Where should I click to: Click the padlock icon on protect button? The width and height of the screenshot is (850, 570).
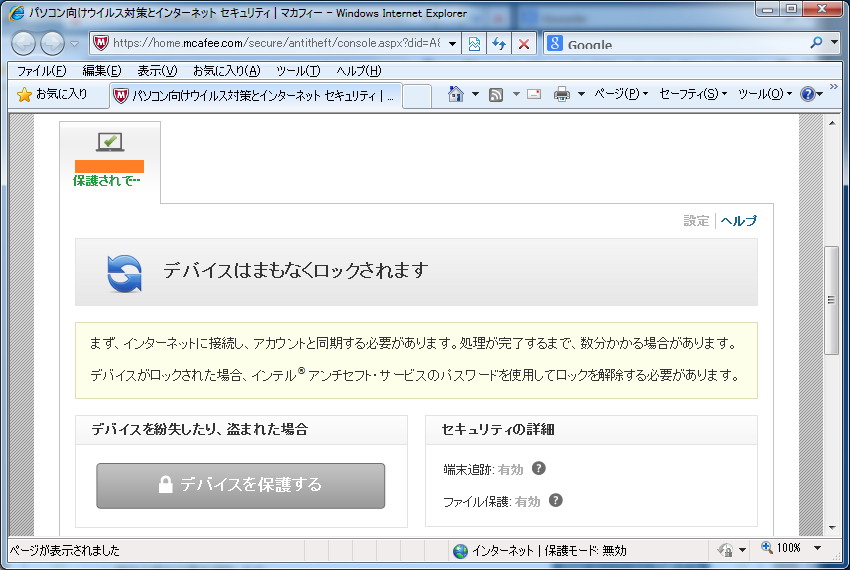point(165,484)
